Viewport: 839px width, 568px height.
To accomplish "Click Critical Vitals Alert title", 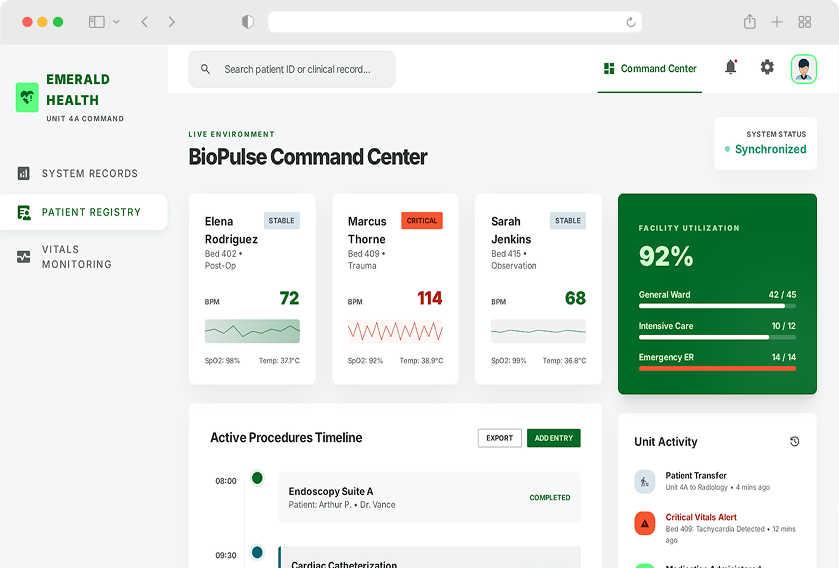I will click(701, 517).
